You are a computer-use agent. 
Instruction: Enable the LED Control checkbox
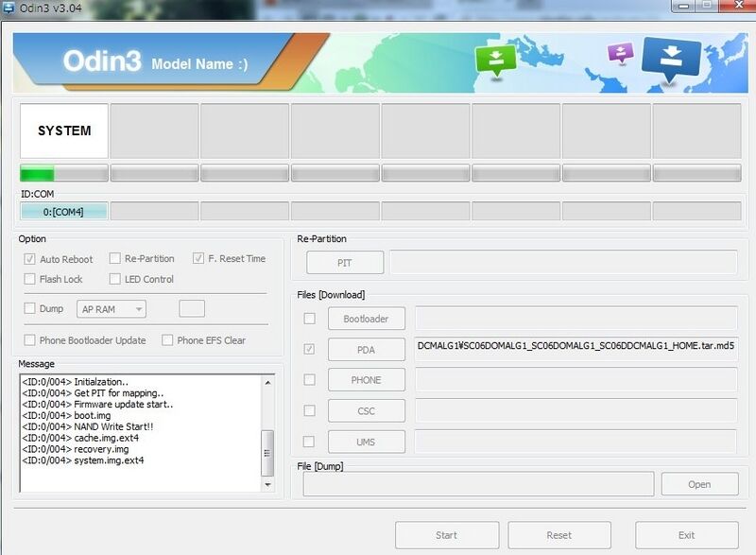(x=114, y=279)
